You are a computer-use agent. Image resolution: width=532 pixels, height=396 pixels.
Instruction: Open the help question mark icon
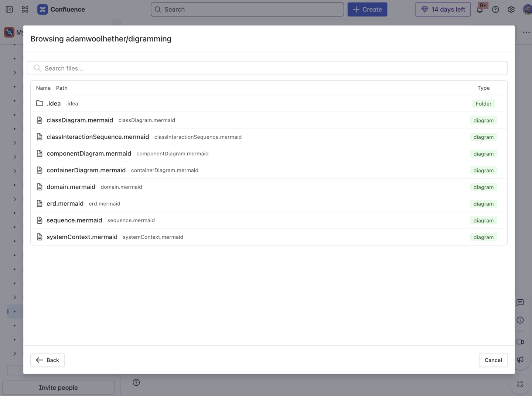(495, 9)
